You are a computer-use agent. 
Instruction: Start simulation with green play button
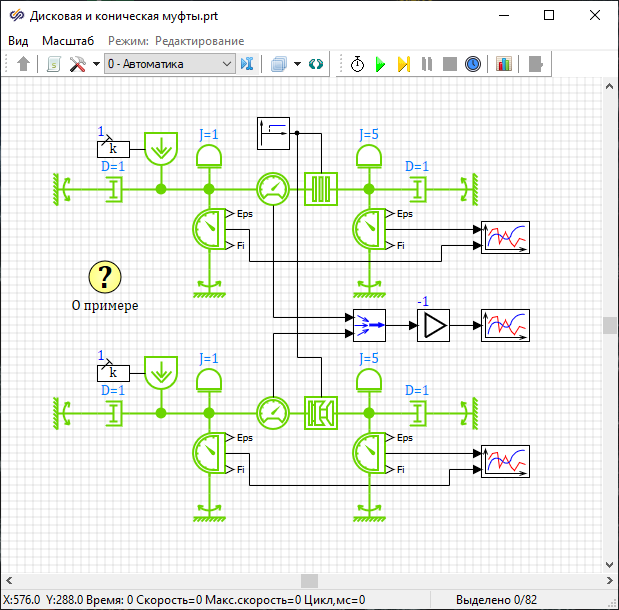[380, 64]
